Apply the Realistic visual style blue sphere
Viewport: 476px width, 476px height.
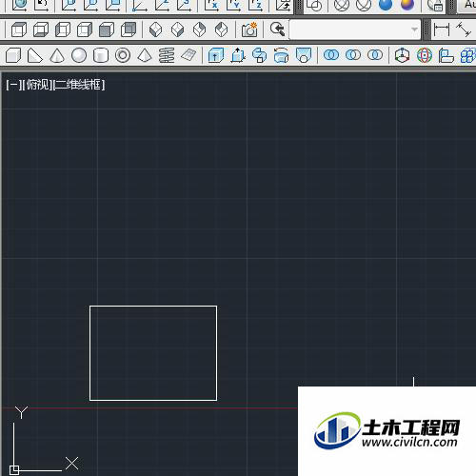(x=386, y=5)
